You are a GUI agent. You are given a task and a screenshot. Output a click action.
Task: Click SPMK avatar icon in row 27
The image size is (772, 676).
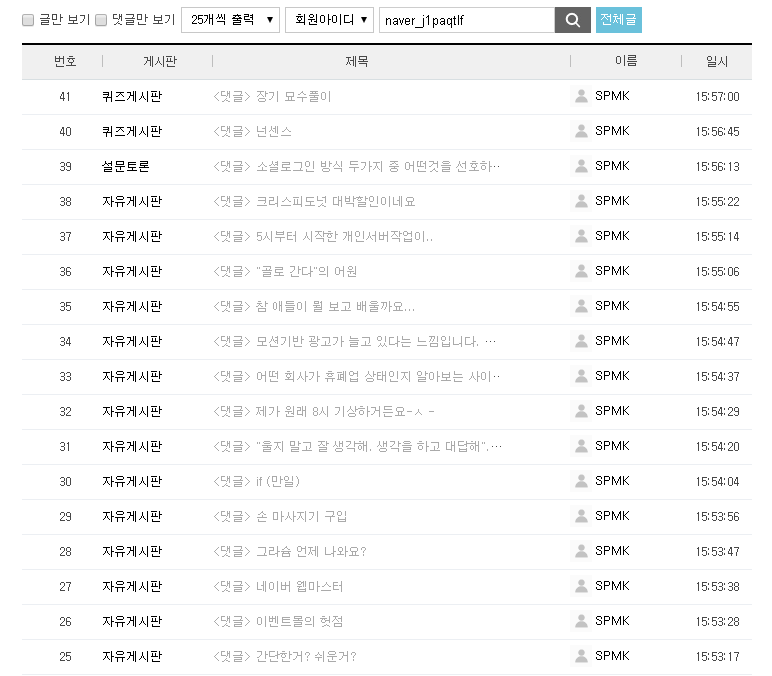pos(581,585)
